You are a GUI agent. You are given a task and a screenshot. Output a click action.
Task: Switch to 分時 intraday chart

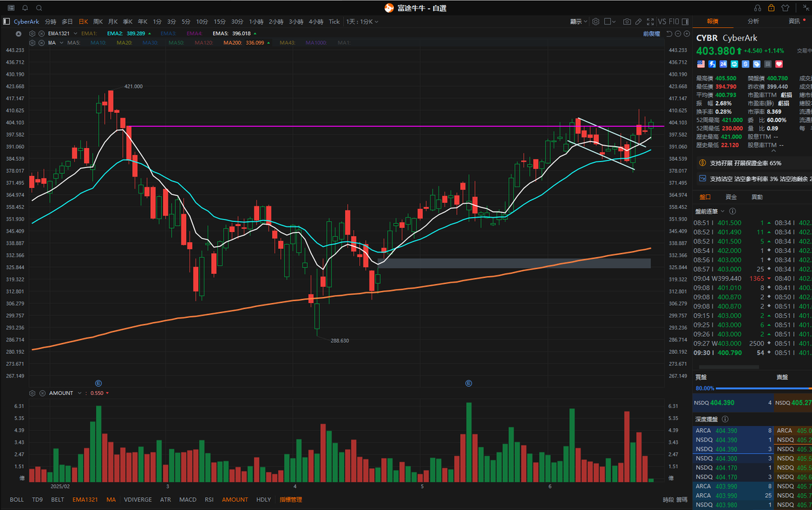pos(51,22)
